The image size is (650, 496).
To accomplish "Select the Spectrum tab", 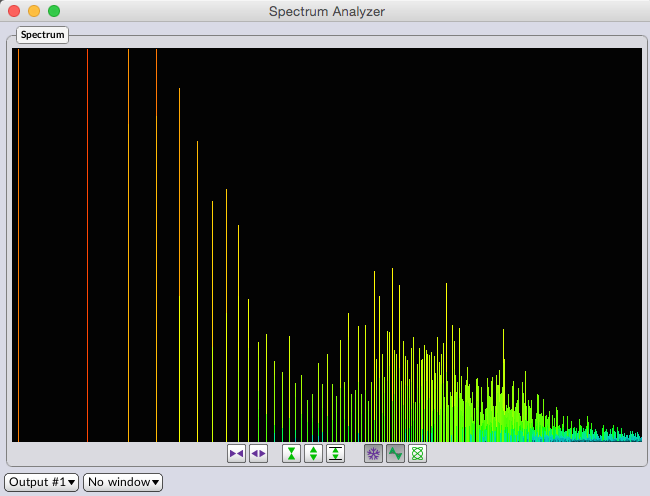I will [x=42, y=35].
